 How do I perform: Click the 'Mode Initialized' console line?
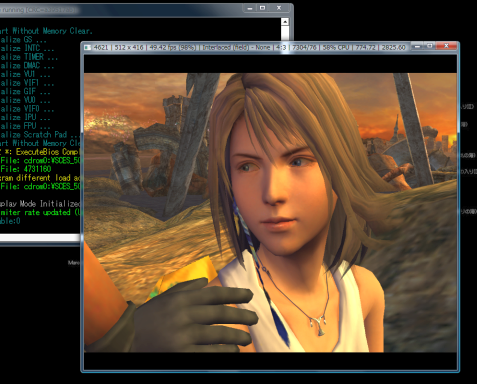point(40,204)
